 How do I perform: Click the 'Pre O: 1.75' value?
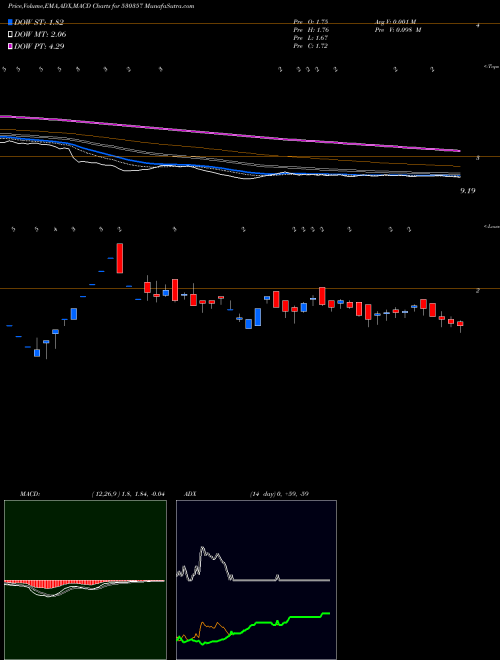coord(311,22)
